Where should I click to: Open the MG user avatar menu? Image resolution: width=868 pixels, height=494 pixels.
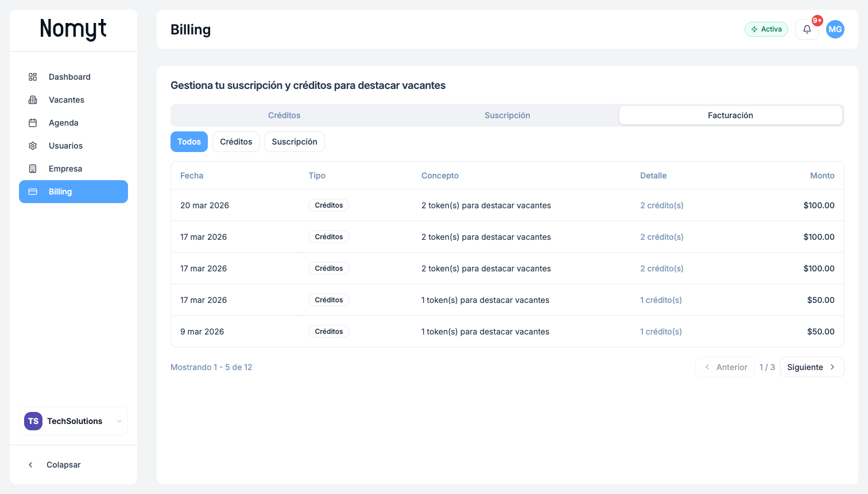[835, 29]
